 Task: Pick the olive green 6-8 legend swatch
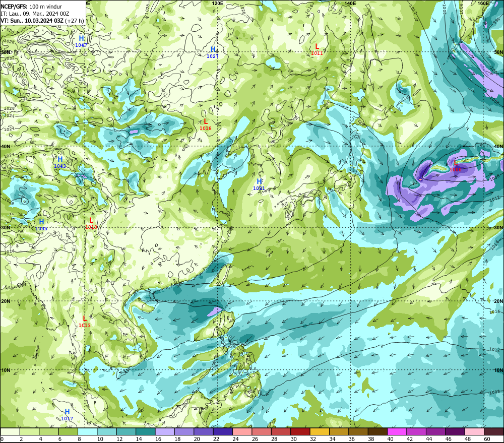tap(68, 431)
